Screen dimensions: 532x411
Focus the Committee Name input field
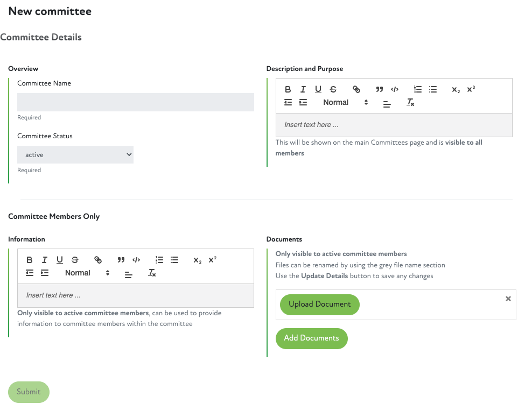tap(136, 102)
